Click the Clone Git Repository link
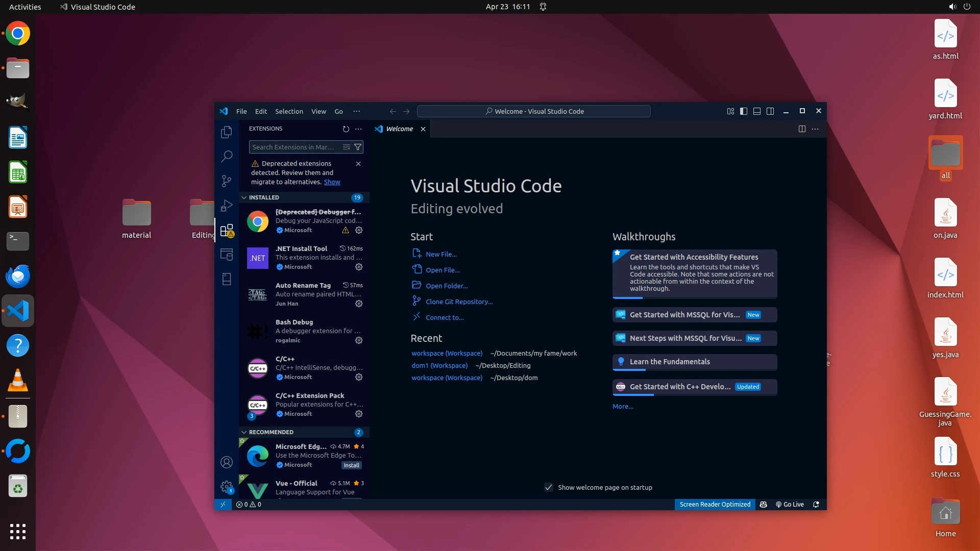The image size is (980, 551). pos(459,302)
